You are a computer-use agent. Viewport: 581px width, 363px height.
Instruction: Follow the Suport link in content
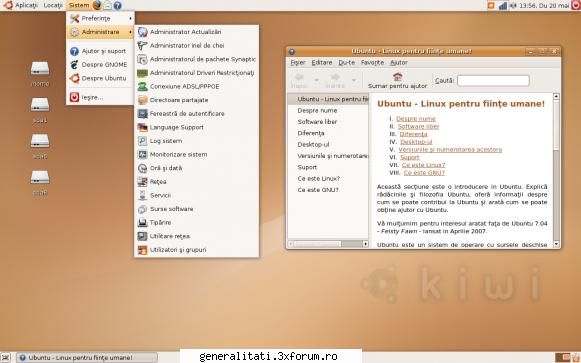[410, 157]
